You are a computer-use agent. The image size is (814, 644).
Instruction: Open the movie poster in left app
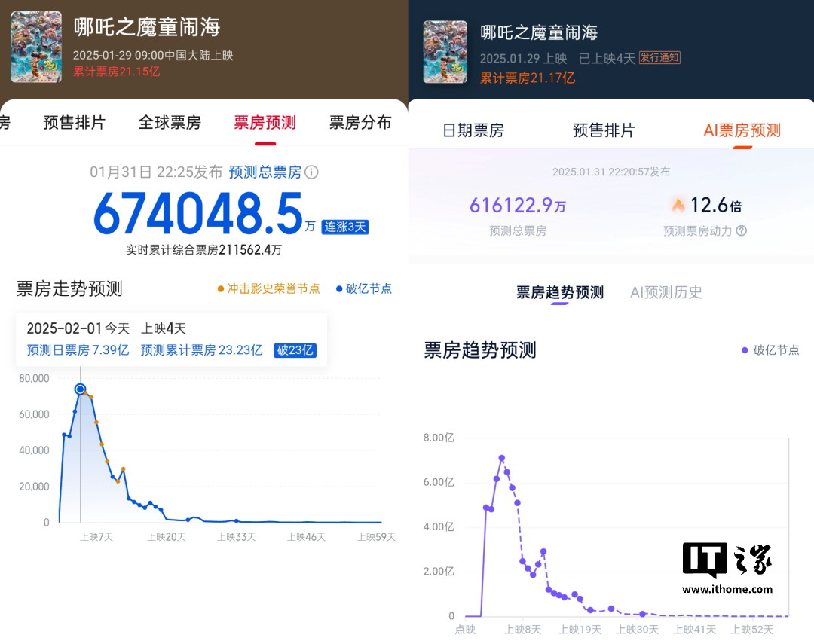(x=36, y=47)
